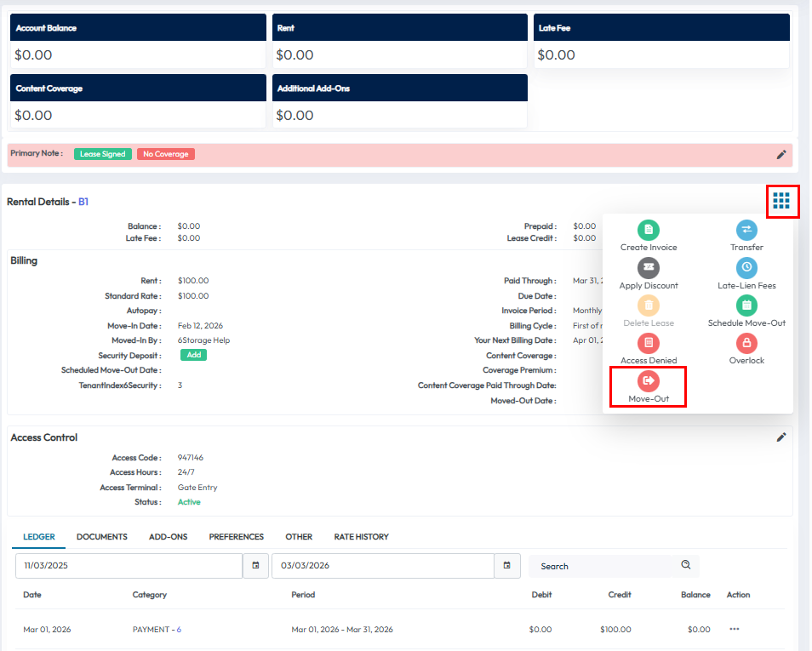
Task: Open calendar picker for ledger start date
Action: [x=255, y=566]
